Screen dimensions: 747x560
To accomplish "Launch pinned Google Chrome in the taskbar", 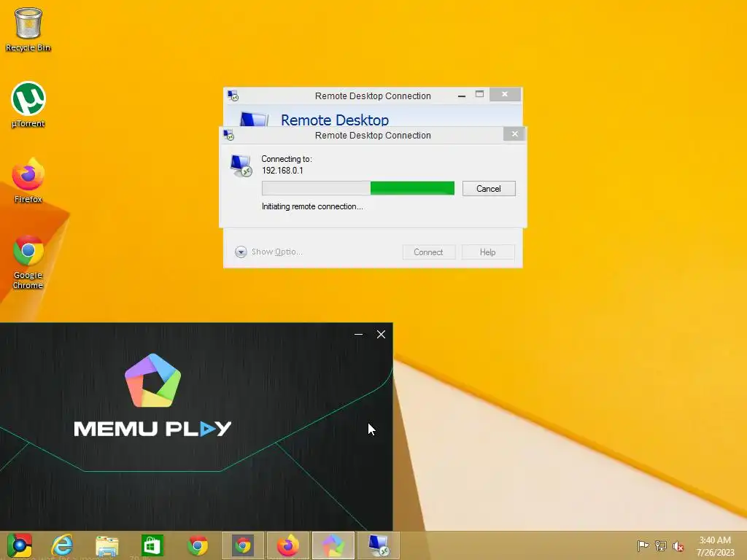I will (198, 545).
